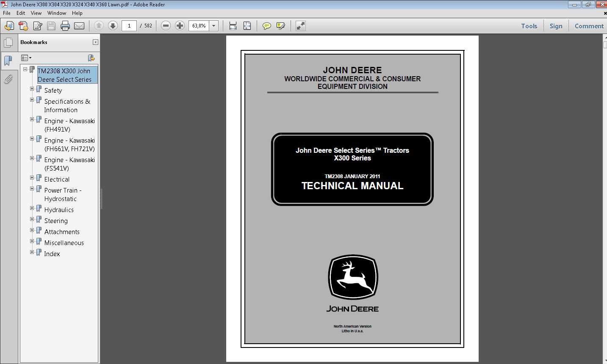Image resolution: width=607 pixels, height=364 pixels.
Task: Select the Steering bookmark
Action: 56,221
